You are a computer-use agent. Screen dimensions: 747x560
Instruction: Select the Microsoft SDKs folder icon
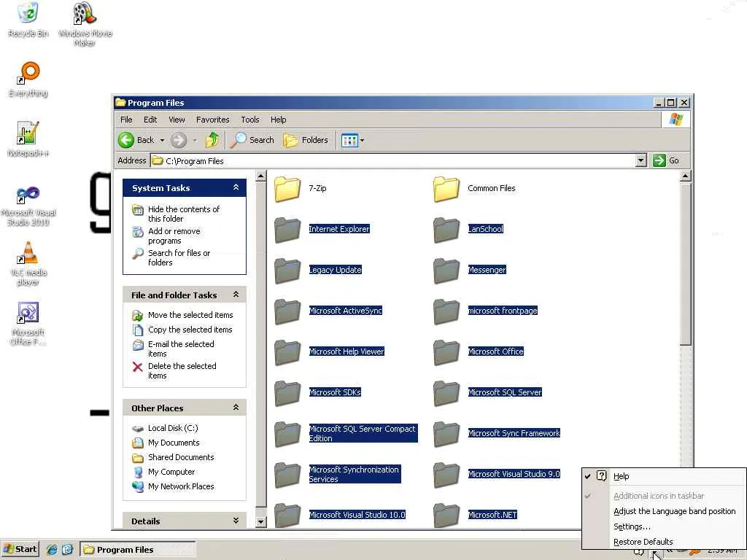coord(287,394)
